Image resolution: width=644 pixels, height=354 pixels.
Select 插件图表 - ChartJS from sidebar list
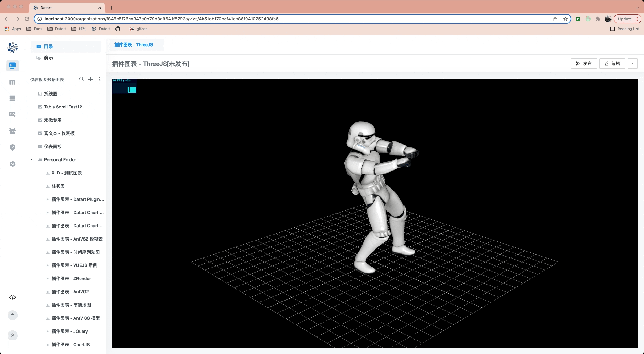click(x=69, y=344)
